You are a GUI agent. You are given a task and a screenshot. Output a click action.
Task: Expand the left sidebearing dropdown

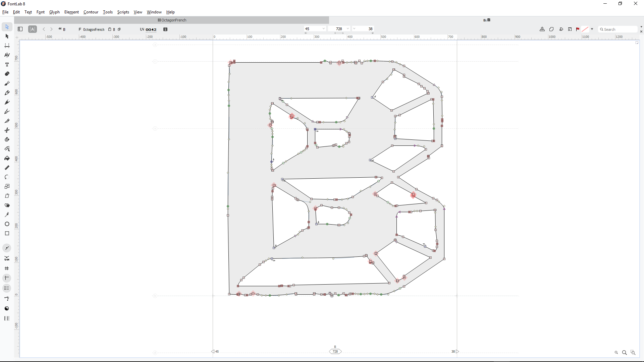click(323, 29)
